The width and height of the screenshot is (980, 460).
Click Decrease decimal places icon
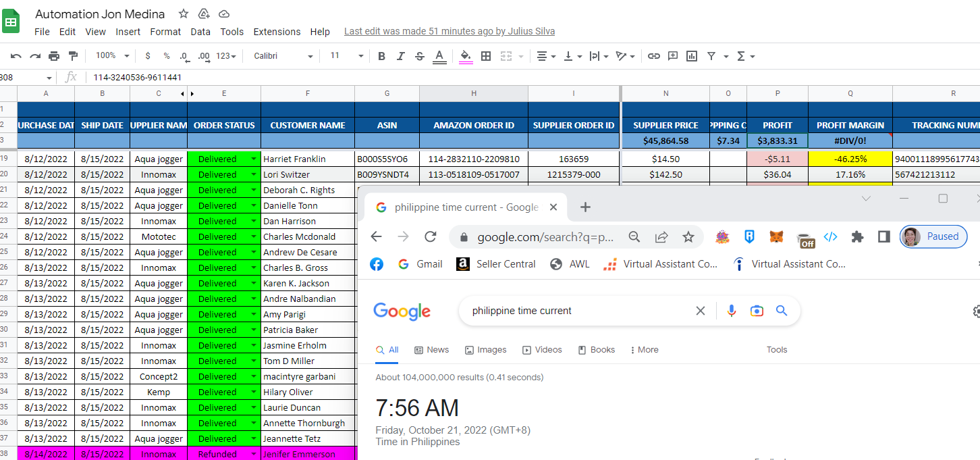tap(184, 56)
